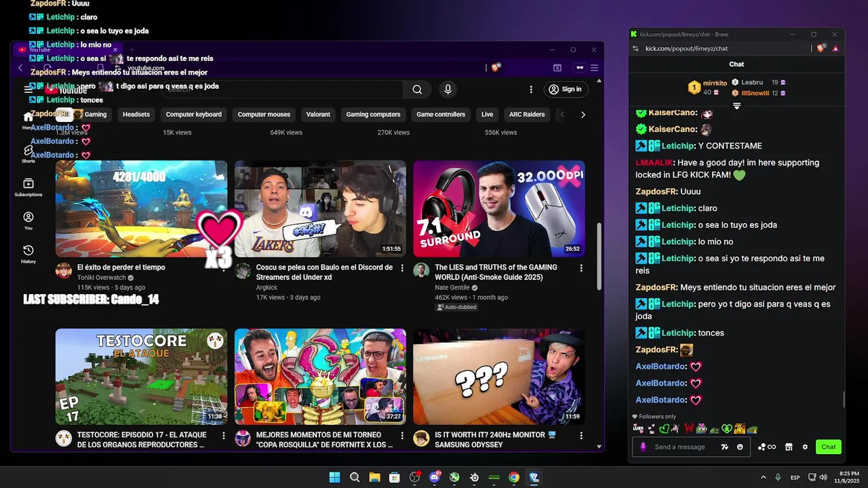The height and width of the screenshot is (488, 868).
Task: Open Brave main menu hamburger in YouTube window
Action: coord(594,67)
